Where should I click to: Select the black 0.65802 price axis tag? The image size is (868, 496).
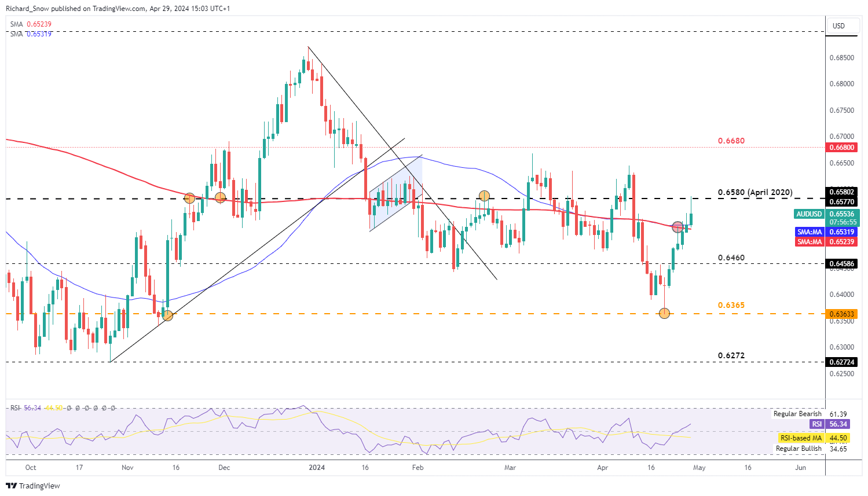tap(842, 192)
